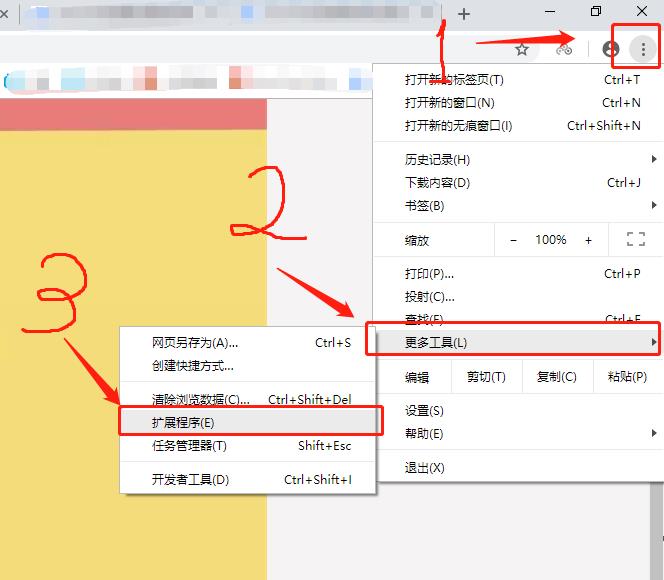Click the bookmark star icon
This screenshot has width=664, height=580.
click(522, 48)
